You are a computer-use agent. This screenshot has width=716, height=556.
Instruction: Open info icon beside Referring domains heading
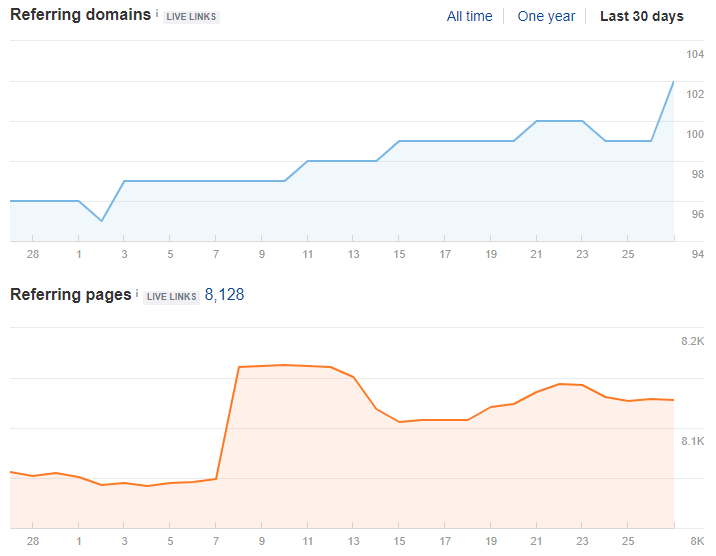point(157,14)
